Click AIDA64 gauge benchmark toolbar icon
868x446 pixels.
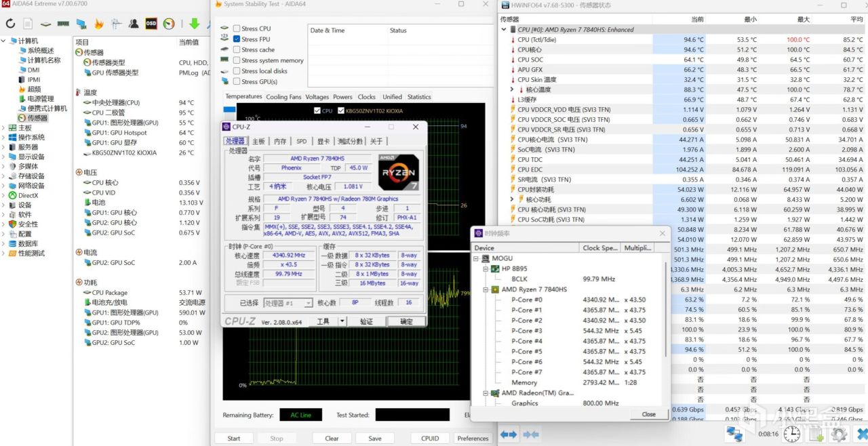[x=169, y=24]
